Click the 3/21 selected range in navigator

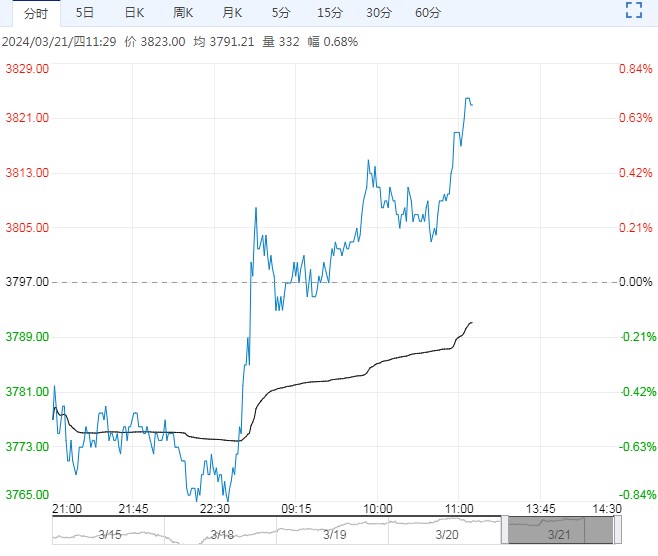561,530
